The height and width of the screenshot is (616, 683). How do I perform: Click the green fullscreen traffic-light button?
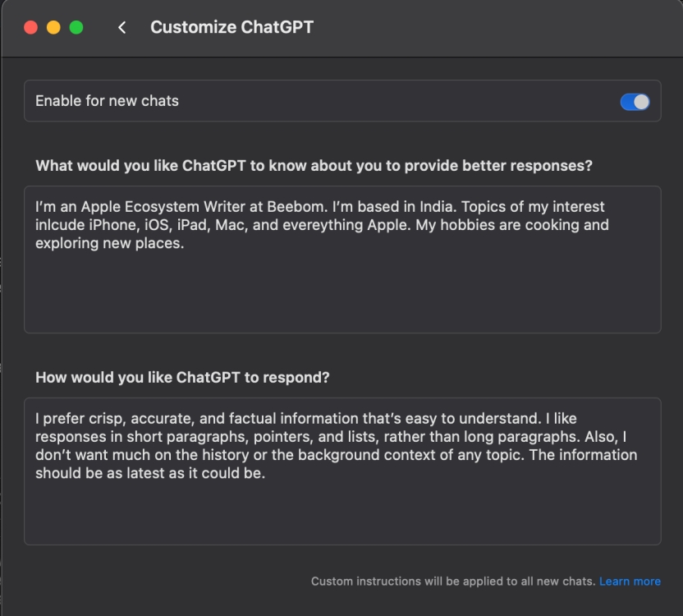(x=76, y=27)
